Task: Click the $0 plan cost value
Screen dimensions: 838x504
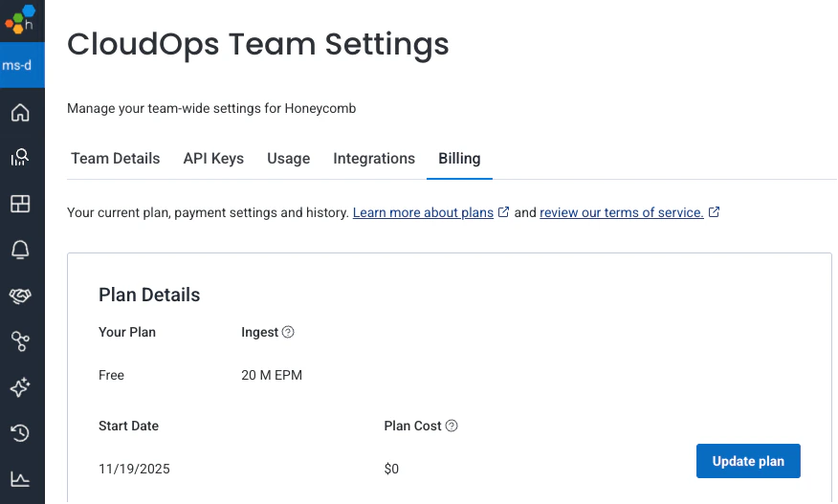Action: coord(391,469)
